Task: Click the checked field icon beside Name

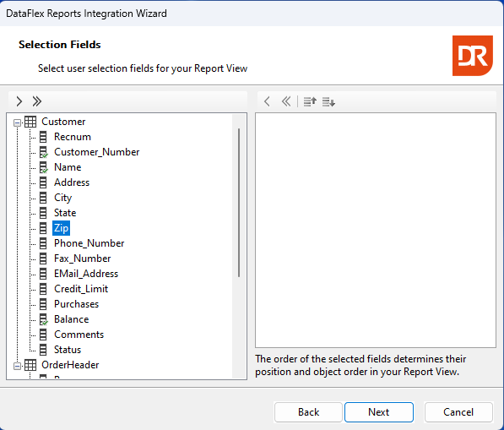Action: coord(43,167)
